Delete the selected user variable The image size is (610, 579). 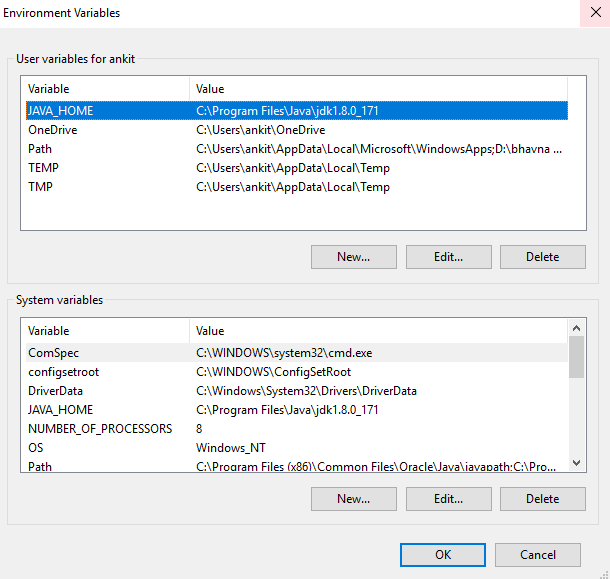542,257
